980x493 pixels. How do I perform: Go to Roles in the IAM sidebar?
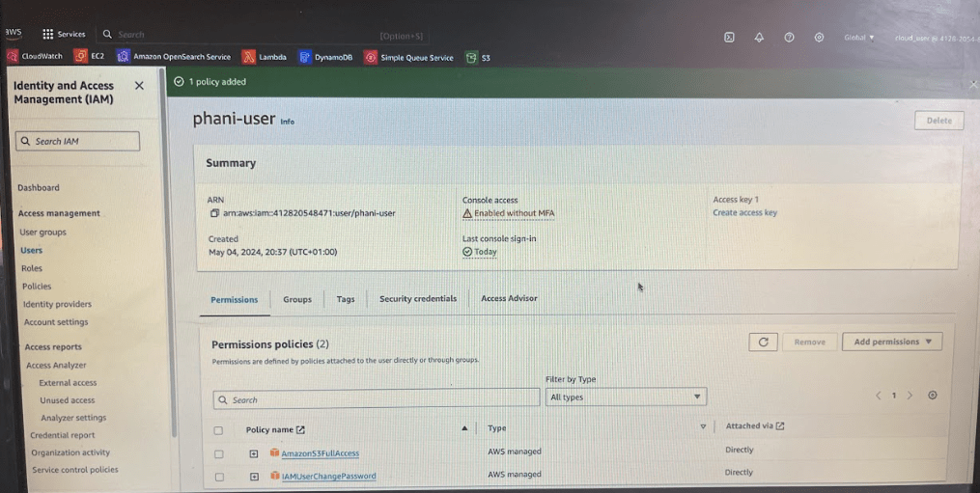coord(32,268)
